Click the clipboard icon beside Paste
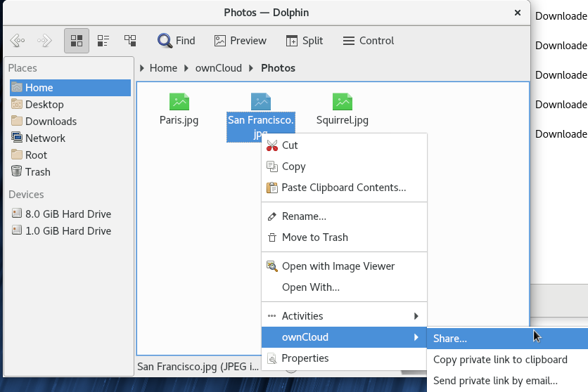588x392 pixels. 272,187
